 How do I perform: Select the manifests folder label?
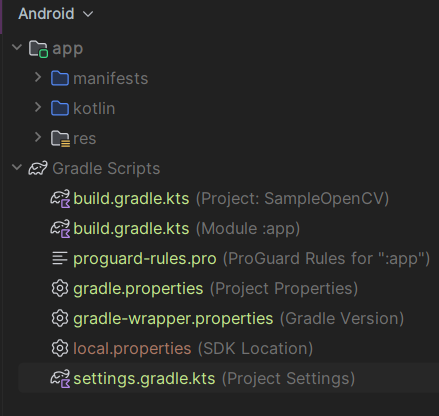point(111,79)
